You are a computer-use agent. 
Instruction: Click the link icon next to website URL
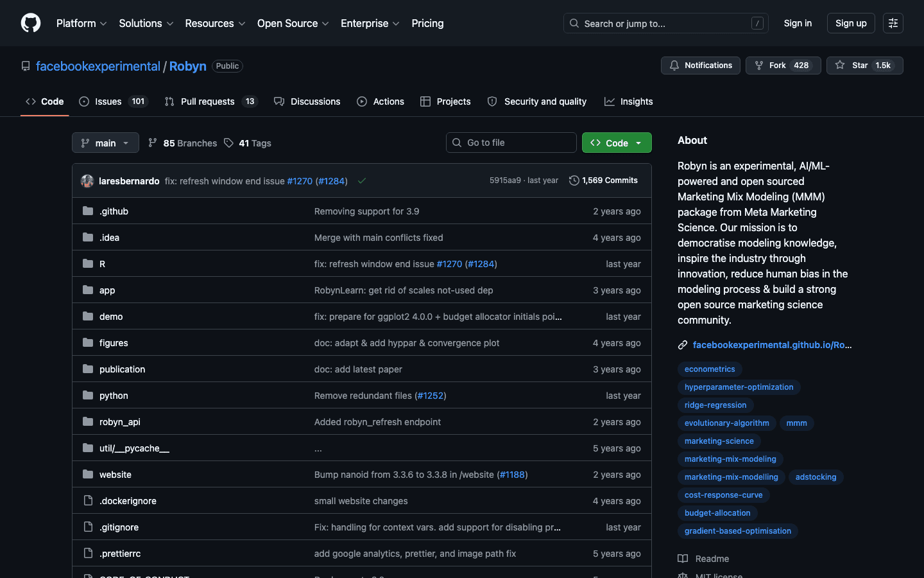click(683, 345)
